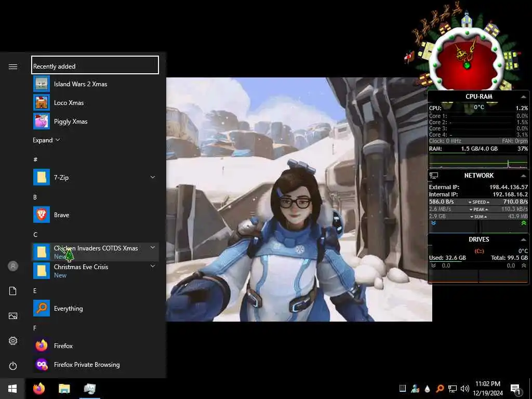Collapse the CPU-RAM widget section

click(x=524, y=97)
